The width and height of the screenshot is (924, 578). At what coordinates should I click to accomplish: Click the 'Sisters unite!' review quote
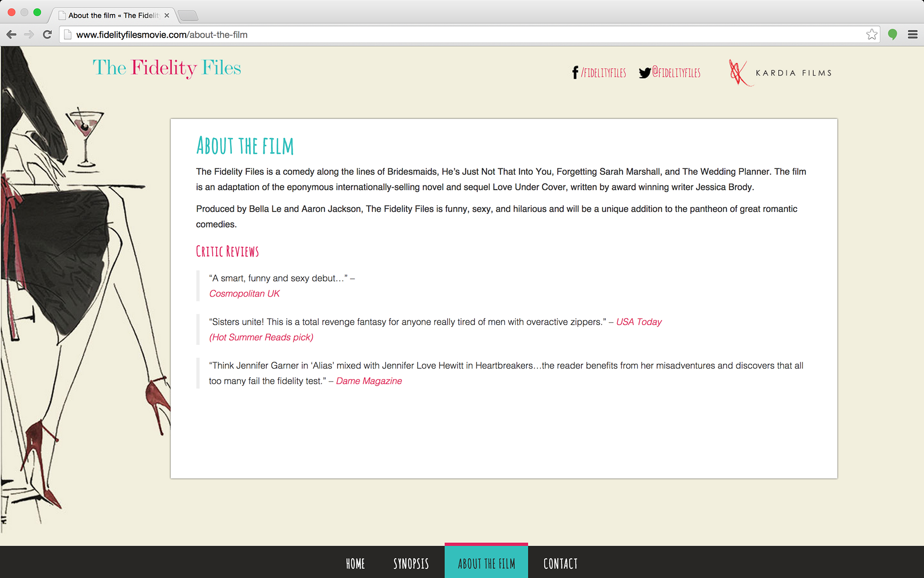coord(408,322)
